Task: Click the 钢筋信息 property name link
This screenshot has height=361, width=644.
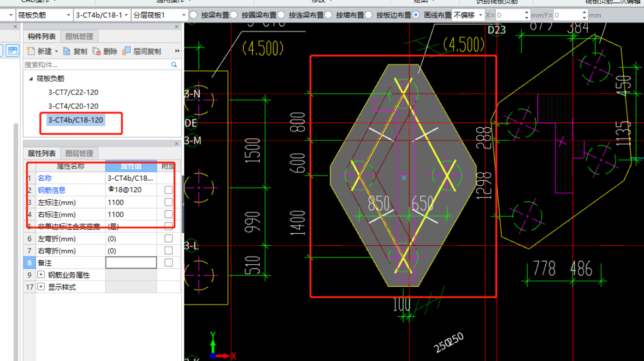Action: point(52,190)
